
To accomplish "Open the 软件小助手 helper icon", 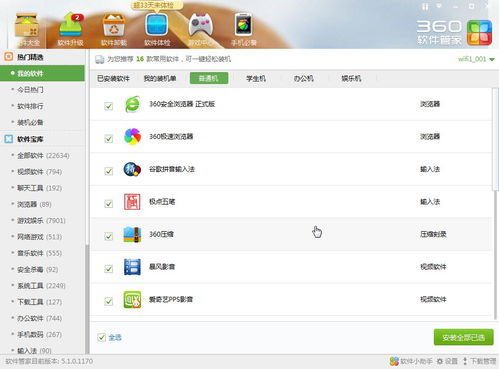I will 394,361.
